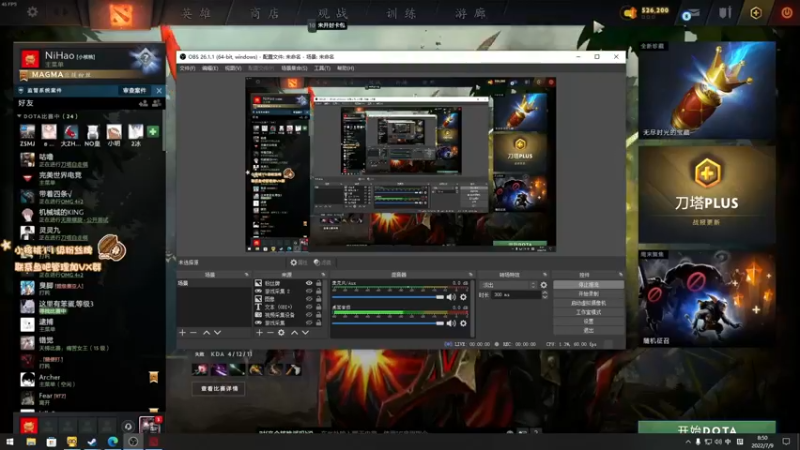Screen dimensions: 800x450
Task: Open OBS 文件(F) menu
Action: point(187,68)
